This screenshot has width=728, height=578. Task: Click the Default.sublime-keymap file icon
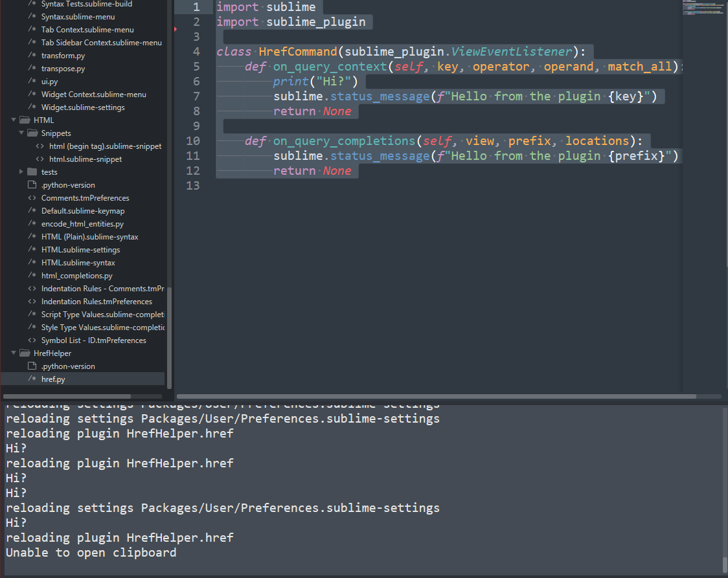[x=32, y=210]
